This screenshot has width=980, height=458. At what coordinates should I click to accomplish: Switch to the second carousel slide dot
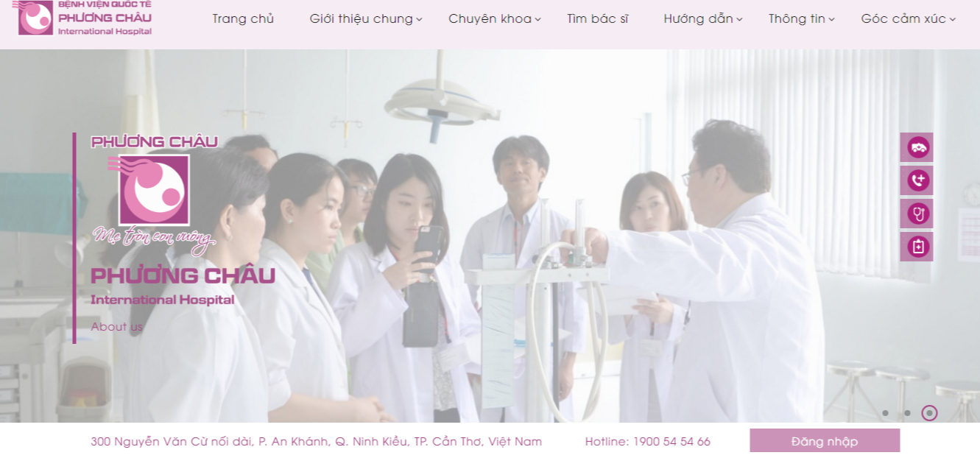tap(907, 413)
